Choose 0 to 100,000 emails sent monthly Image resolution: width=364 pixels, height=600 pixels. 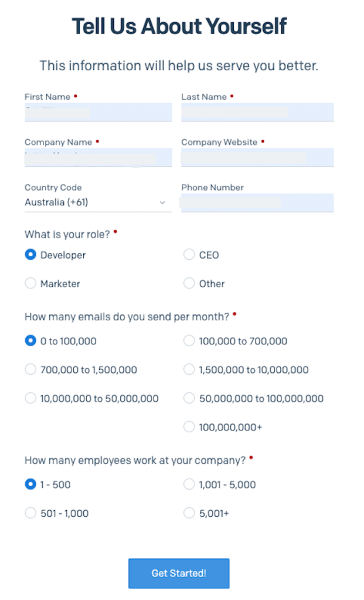(30, 341)
